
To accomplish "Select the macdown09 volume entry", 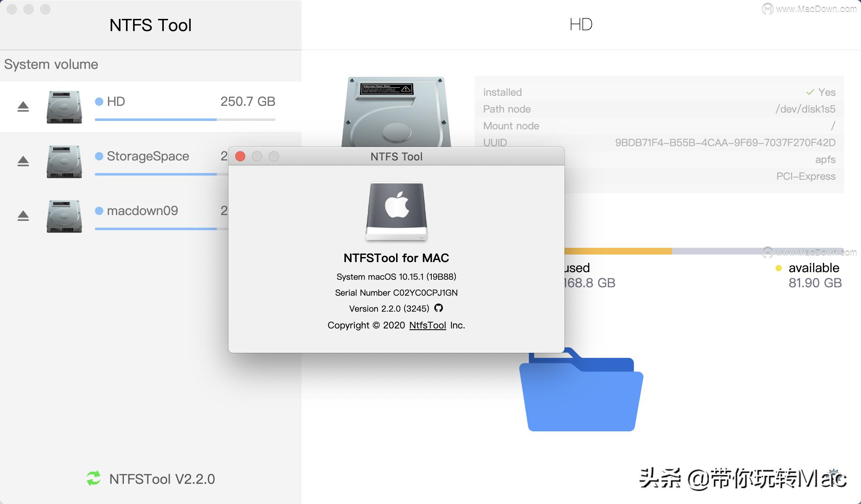I will click(x=143, y=210).
